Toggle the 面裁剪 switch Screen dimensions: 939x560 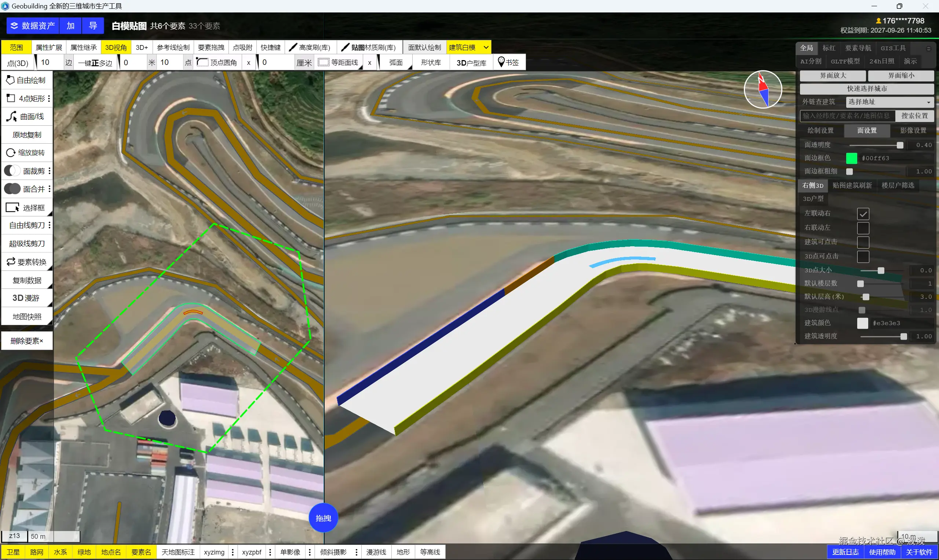[12, 171]
